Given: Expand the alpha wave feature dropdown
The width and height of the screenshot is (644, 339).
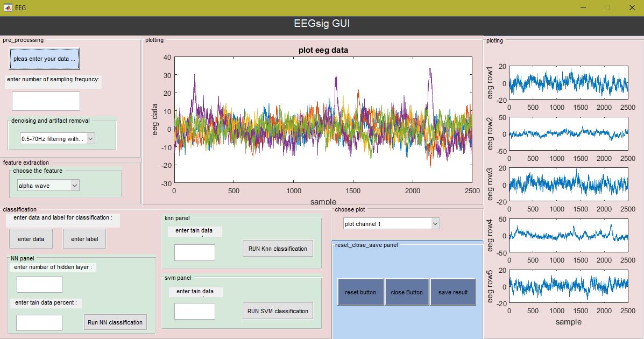Looking at the screenshot, I should coord(48,186).
